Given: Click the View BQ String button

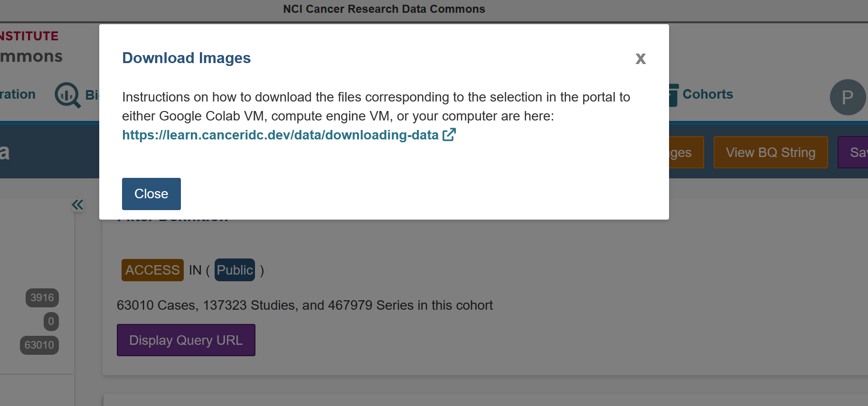Looking at the screenshot, I should coord(770,152).
